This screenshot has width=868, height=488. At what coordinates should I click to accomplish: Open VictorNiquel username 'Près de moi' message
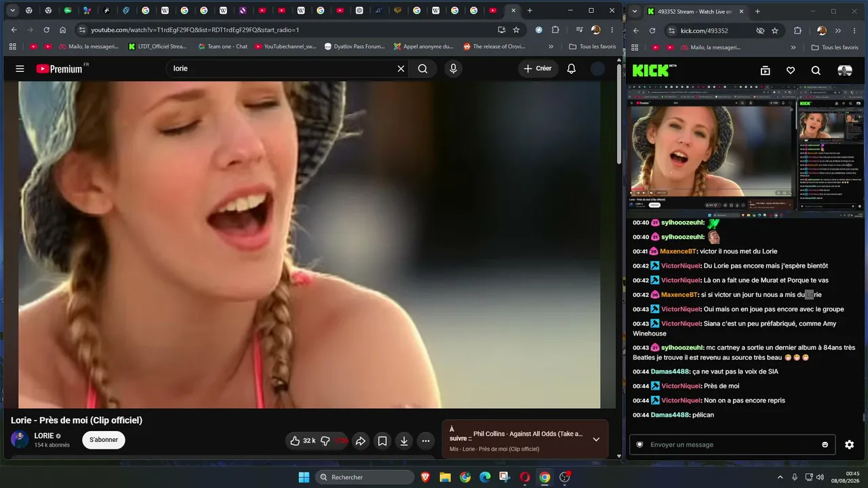tap(681, 386)
